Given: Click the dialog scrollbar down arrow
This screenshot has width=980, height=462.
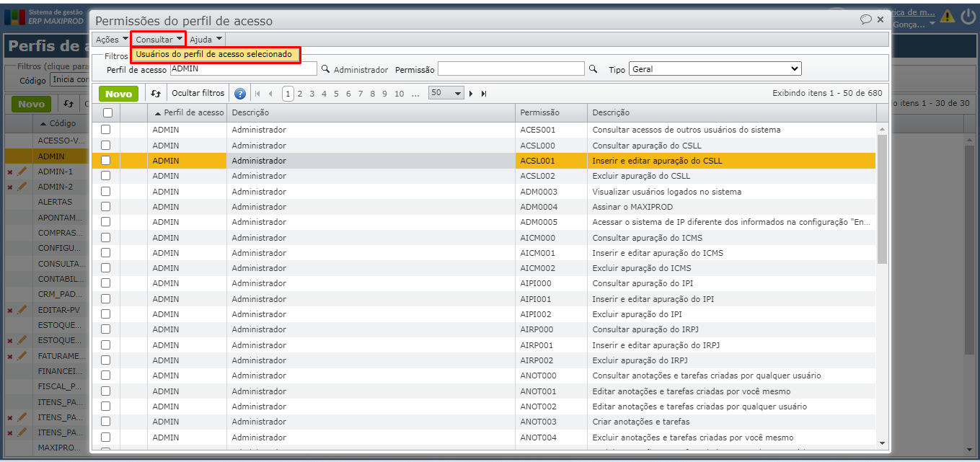Looking at the screenshot, I should click(x=882, y=443).
